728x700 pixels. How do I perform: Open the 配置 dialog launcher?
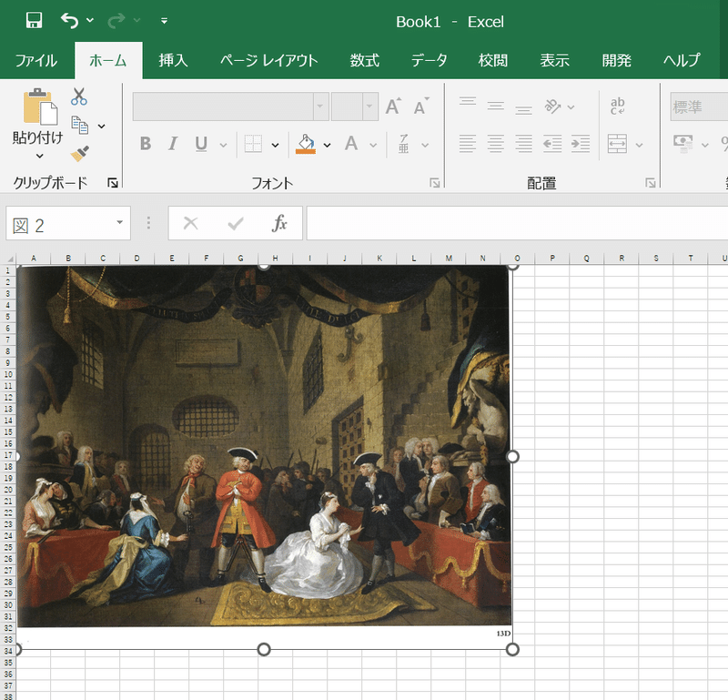pyautogui.click(x=651, y=183)
